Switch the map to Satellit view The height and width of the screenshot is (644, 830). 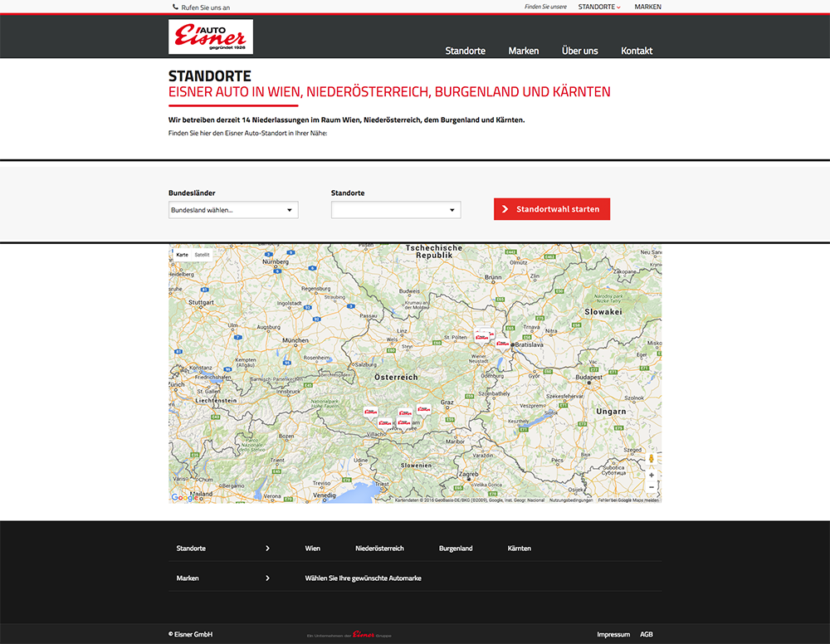click(202, 255)
